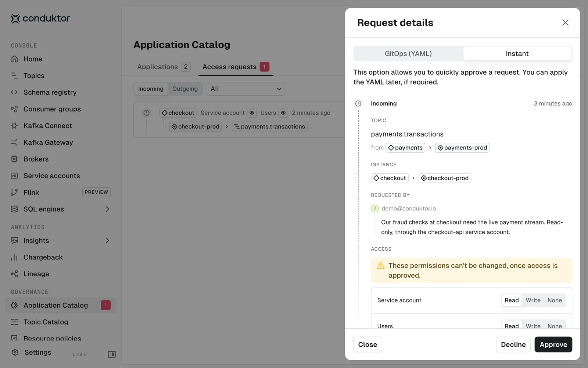Click the PREVIEW badge next to Flink
Screen dimensions: 588x368
click(96, 192)
